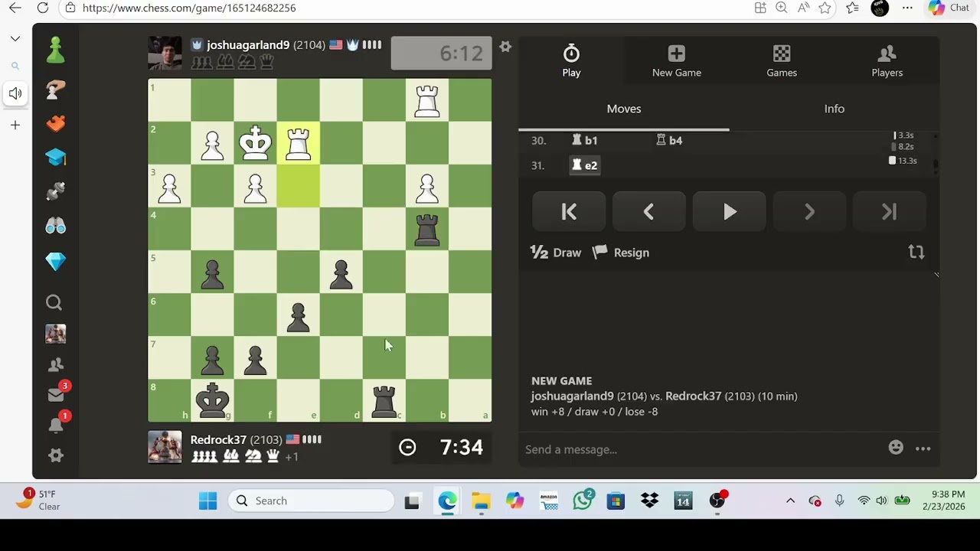Click the Send a message field

coord(701,449)
